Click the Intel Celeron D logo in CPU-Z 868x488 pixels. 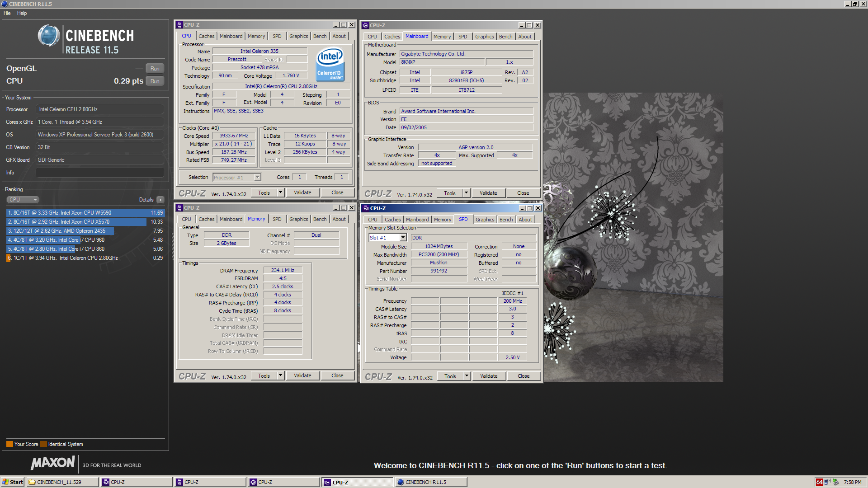pos(330,64)
